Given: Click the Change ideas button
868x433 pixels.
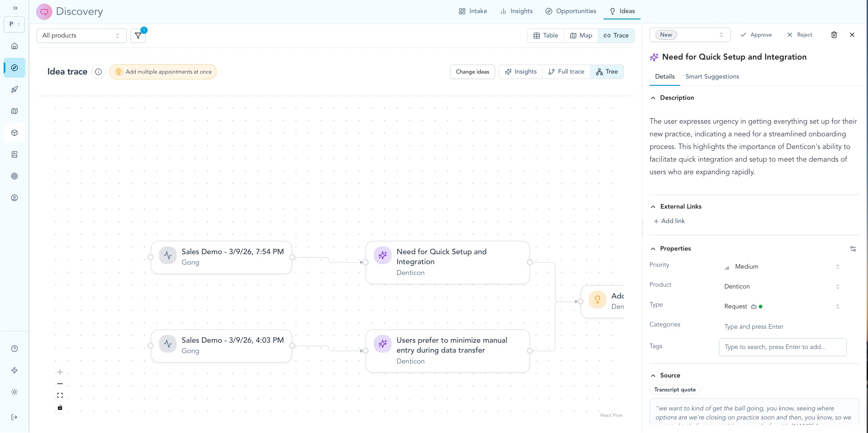Looking at the screenshot, I should pyautogui.click(x=473, y=72).
